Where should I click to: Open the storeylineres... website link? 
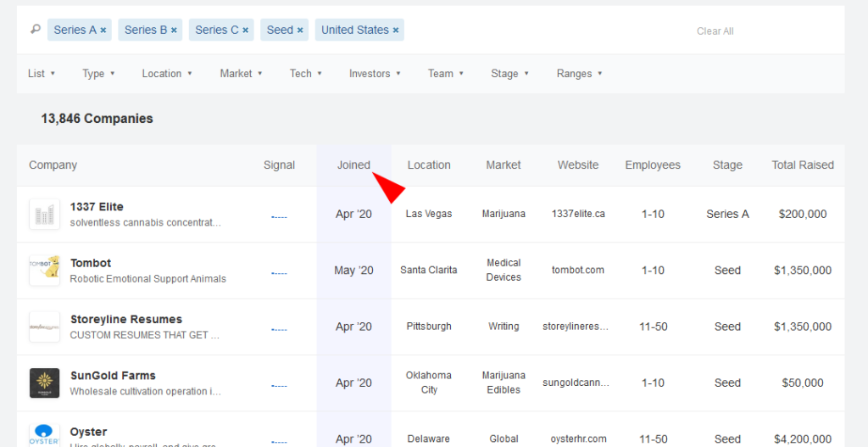(576, 327)
